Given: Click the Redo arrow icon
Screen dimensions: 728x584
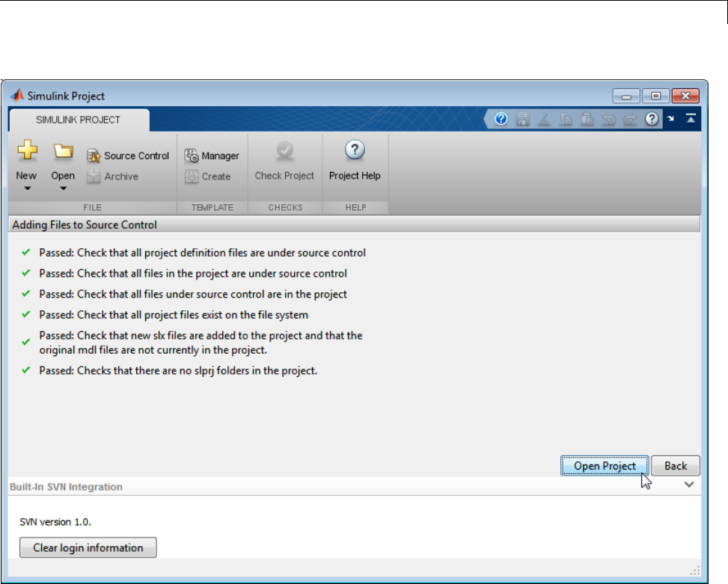Looking at the screenshot, I should point(630,119).
